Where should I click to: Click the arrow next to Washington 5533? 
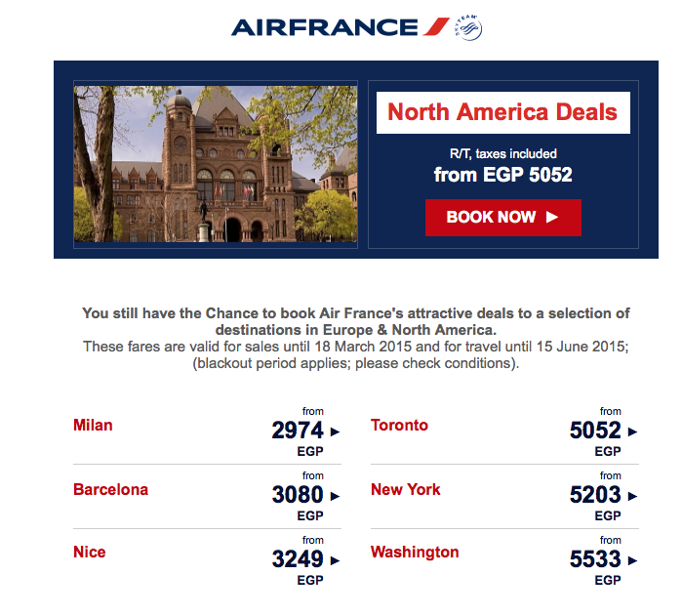(x=632, y=560)
